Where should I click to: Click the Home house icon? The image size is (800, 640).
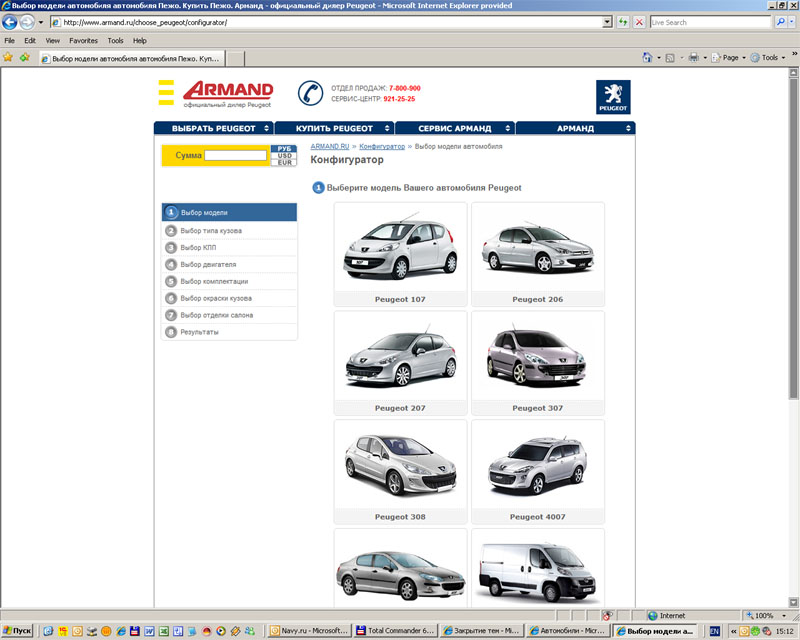647,58
